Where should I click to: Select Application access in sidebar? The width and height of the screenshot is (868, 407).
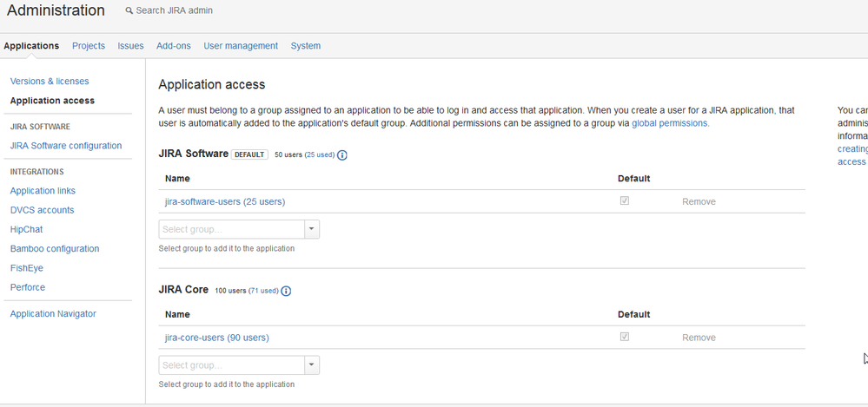[x=53, y=101]
